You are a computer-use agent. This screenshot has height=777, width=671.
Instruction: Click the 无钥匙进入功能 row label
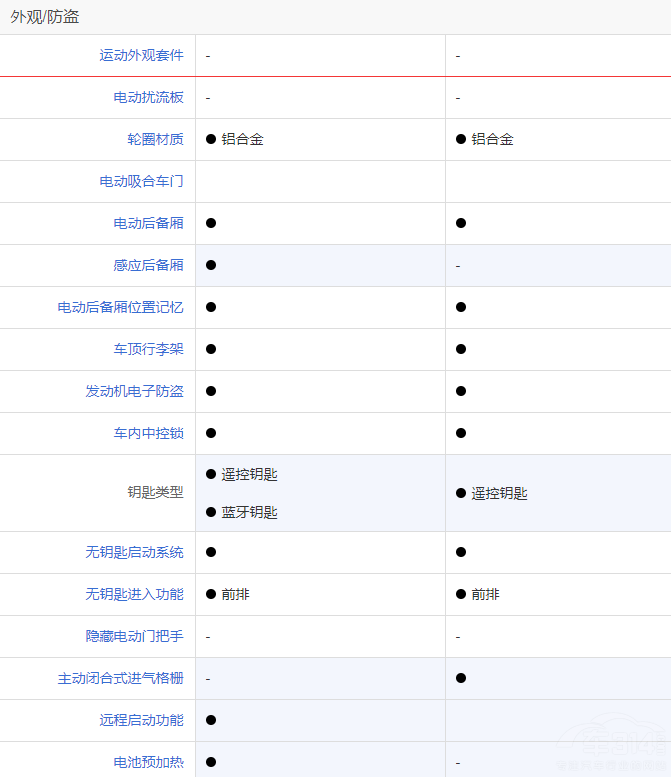click(x=134, y=595)
